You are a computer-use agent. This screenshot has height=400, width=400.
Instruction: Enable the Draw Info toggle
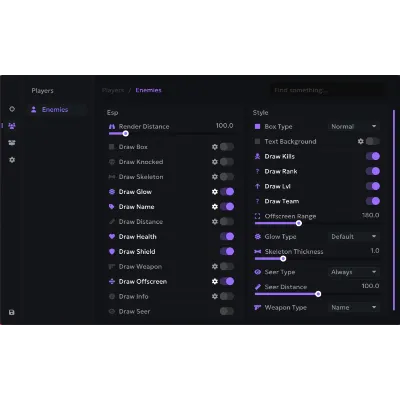coord(227,296)
